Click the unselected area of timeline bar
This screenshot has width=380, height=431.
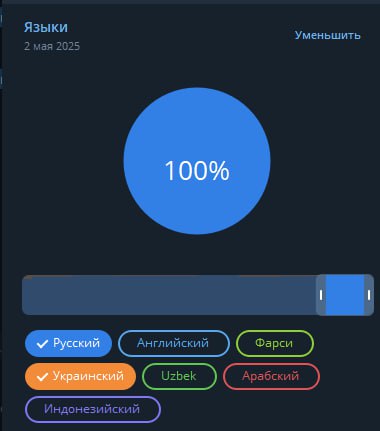pyautogui.click(x=169, y=295)
